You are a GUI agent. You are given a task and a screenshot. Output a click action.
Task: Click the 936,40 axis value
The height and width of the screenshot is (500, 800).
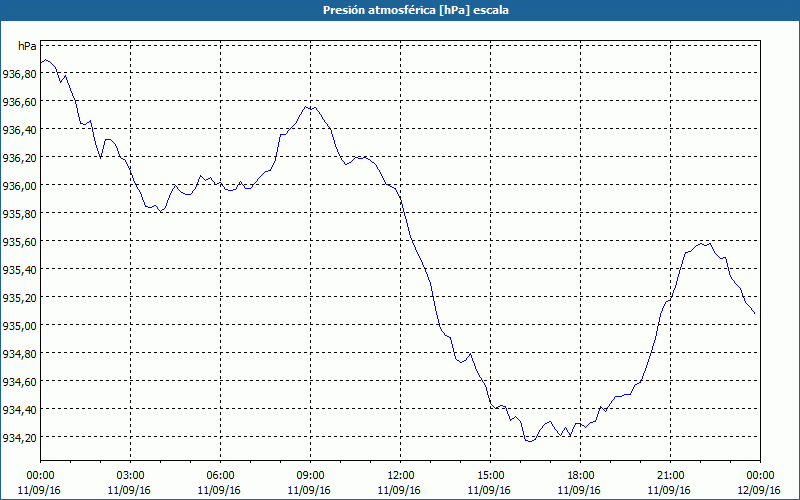[x=19, y=130]
